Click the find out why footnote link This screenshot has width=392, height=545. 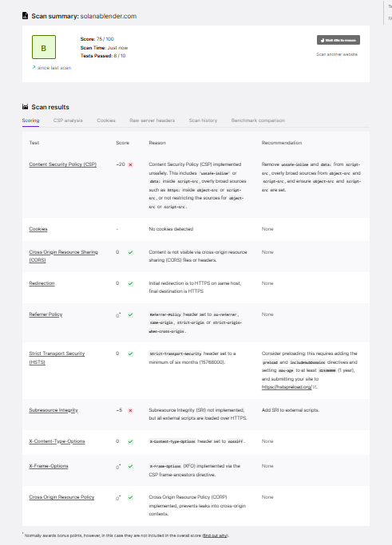click(x=216, y=535)
